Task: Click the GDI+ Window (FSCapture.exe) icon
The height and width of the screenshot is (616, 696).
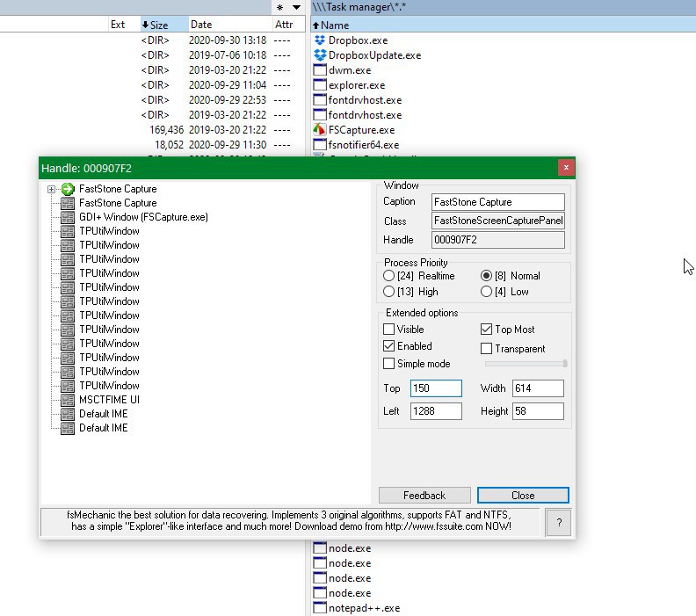Action: (68, 217)
